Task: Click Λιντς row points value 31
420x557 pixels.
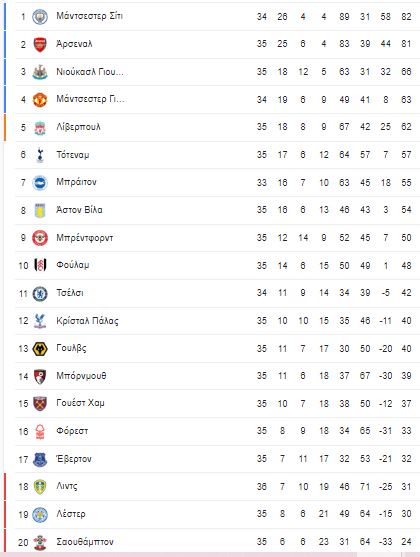Action: pyautogui.click(x=406, y=487)
